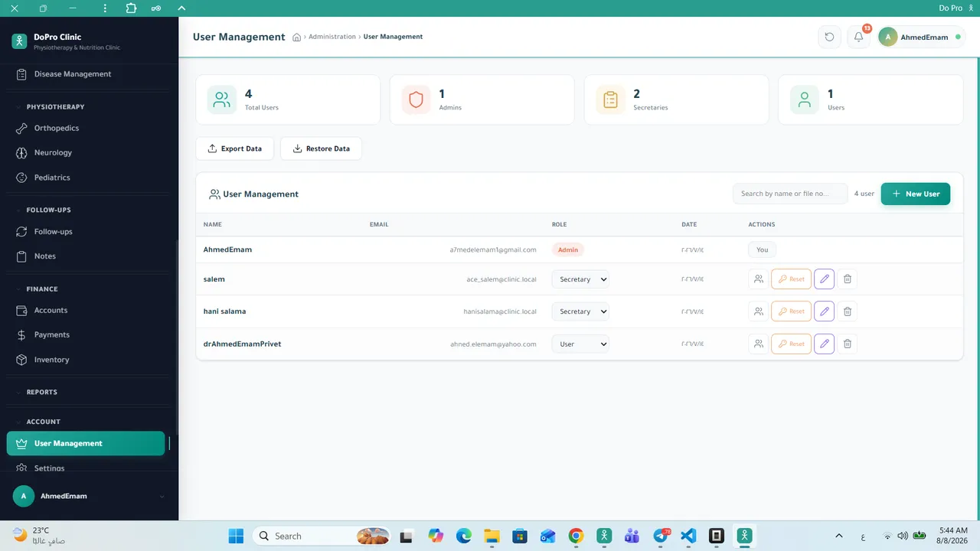Image resolution: width=980 pixels, height=551 pixels.
Task: Click the DoPro Clinic logo icon
Action: [x=19, y=41]
